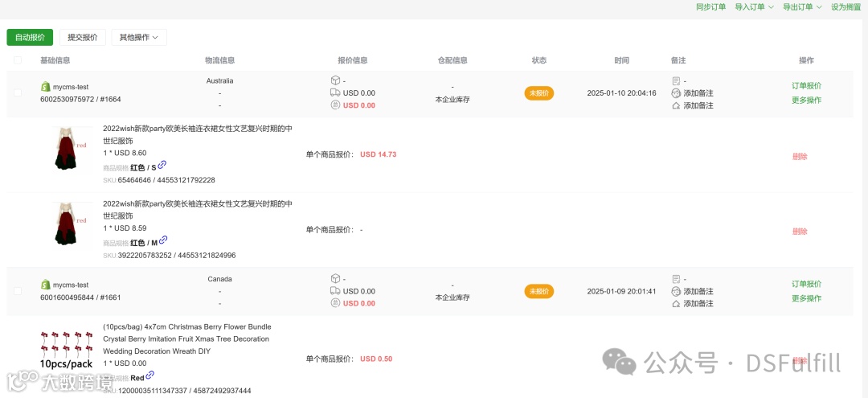This screenshot has width=868, height=398.
Task: Open the 其他操作 dropdown
Action: click(x=139, y=37)
